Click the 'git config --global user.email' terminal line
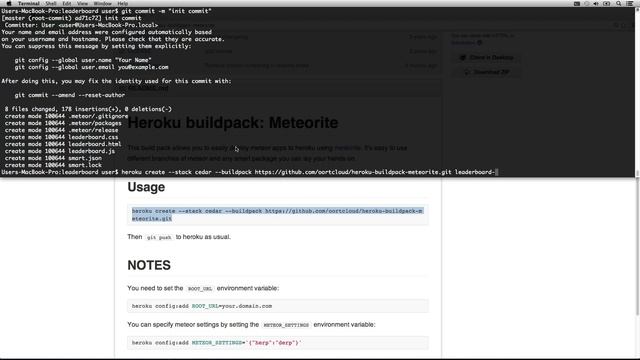Image resolution: width=640 pixels, height=360 pixels. pyautogui.click(x=91, y=67)
